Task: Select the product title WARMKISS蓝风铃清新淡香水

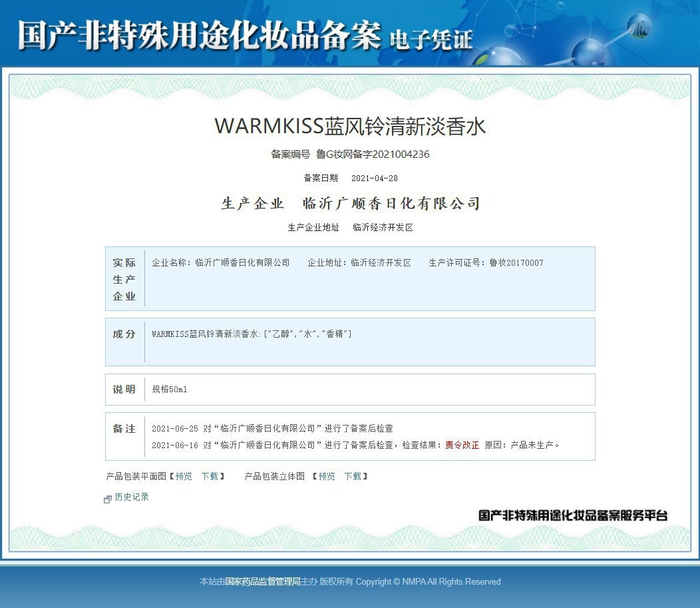Action: pyautogui.click(x=350, y=126)
